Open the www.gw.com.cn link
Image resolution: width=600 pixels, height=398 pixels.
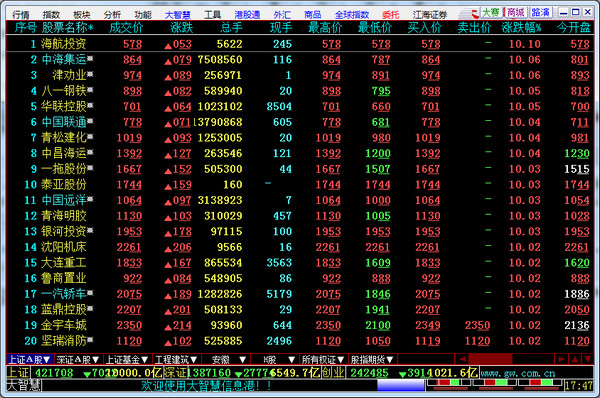tap(517, 373)
